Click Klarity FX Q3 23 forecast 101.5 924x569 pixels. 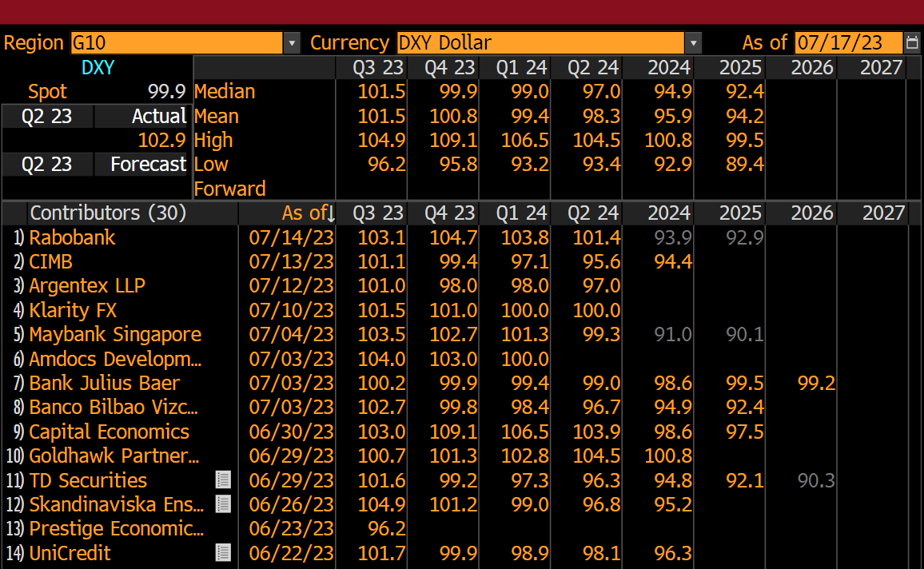tap(381, 310)
